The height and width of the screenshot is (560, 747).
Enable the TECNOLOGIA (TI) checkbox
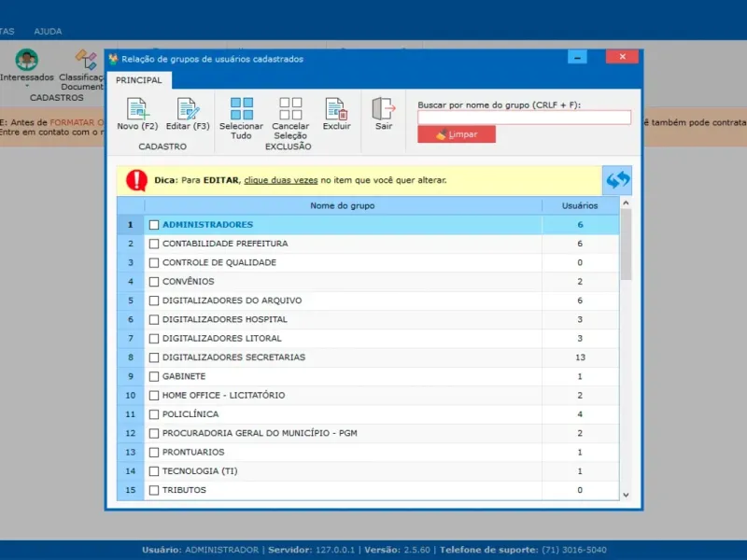click(154, 471)
